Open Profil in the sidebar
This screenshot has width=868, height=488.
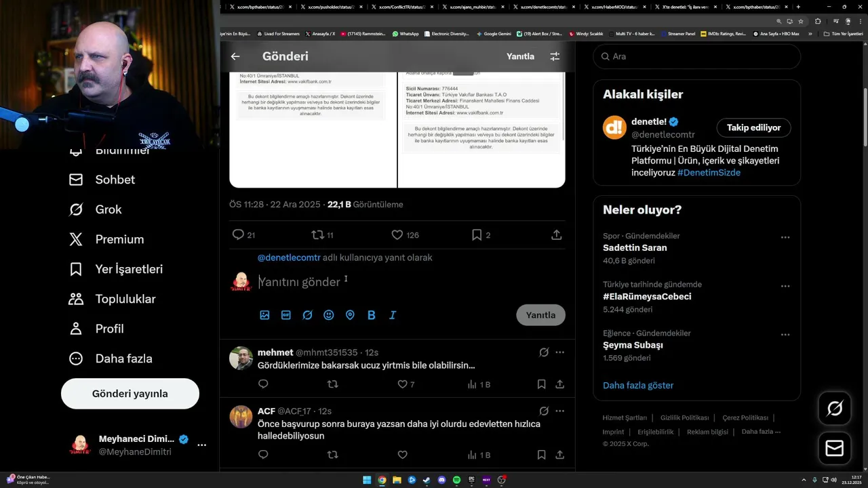96,329
